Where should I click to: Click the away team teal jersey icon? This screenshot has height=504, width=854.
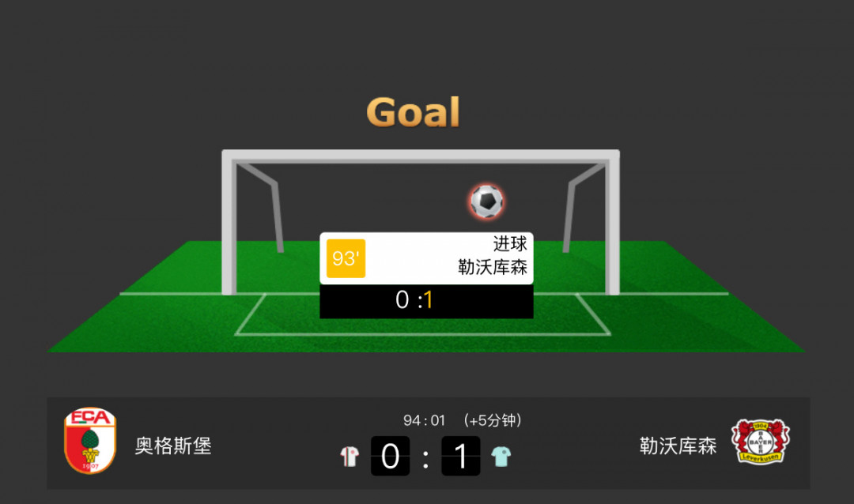pyautogui.click(x=501, y=457)
